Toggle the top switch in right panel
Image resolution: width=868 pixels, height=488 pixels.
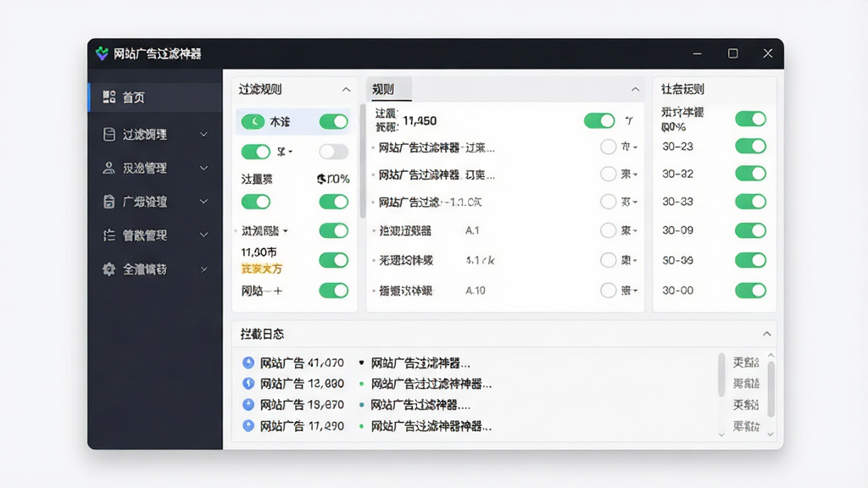(x=751, y=119)
